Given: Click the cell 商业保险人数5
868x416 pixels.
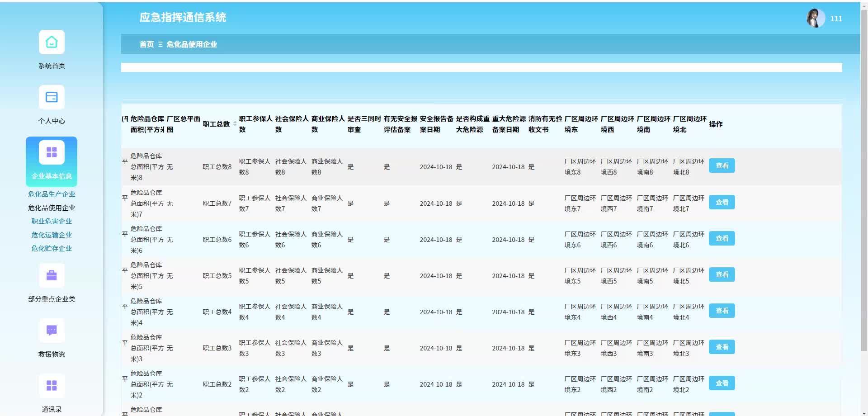Looking at the screenshot, I should point(327,276).
